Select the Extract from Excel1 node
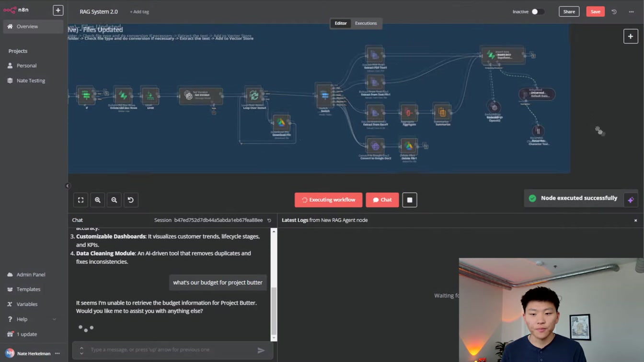644x362 pixels. click(x=375, y=113)
